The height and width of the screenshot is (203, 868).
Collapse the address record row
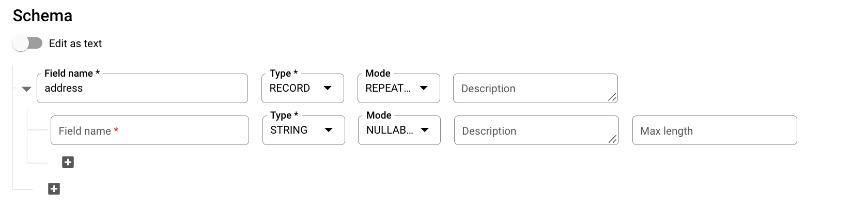pyautogui.click(x=27, y=89)
